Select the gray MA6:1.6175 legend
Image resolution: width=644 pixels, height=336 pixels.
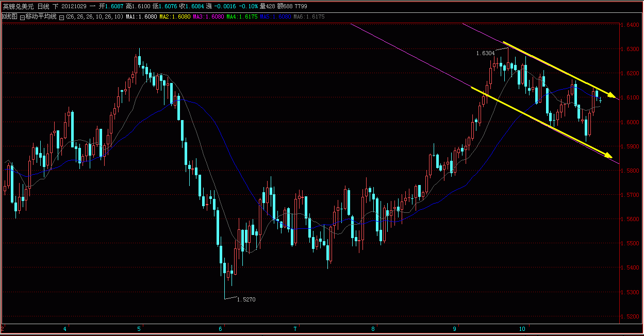coord(309,16)
